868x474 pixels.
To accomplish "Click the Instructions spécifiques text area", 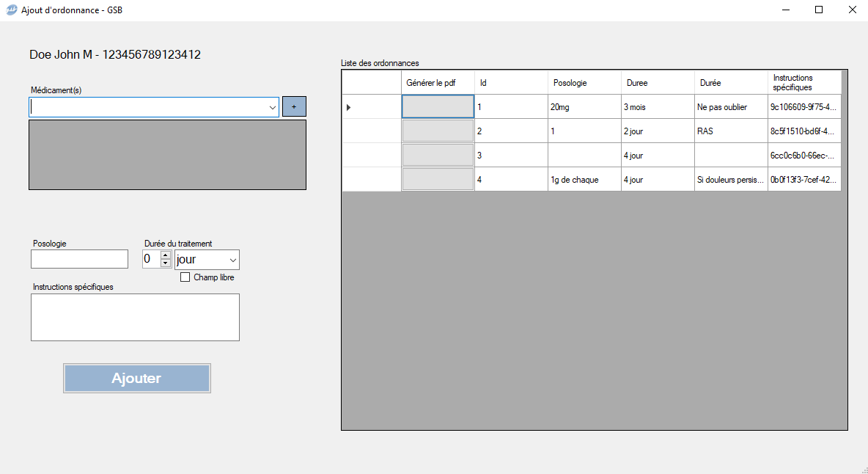I will coord(135,317).
